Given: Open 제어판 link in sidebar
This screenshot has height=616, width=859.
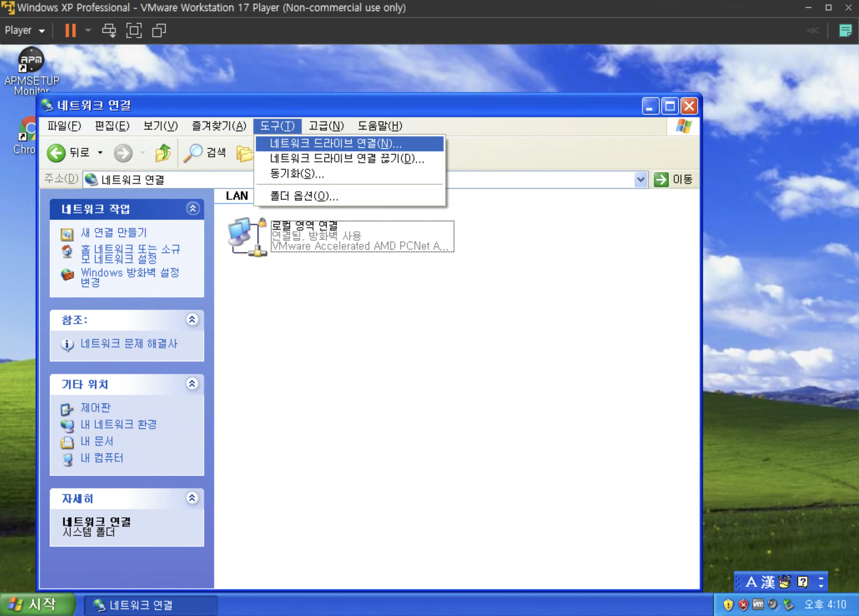Looking at the screenshot, I should [x=95, y=408].
